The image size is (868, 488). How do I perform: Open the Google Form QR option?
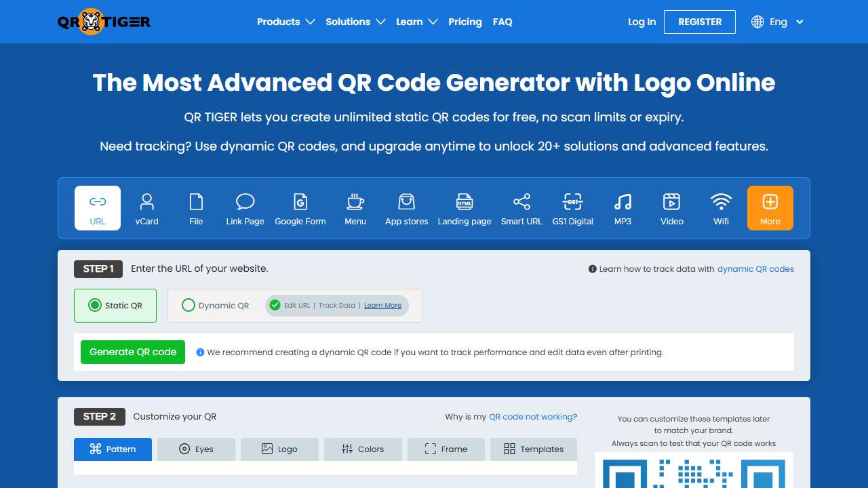[x=300, y=208]
